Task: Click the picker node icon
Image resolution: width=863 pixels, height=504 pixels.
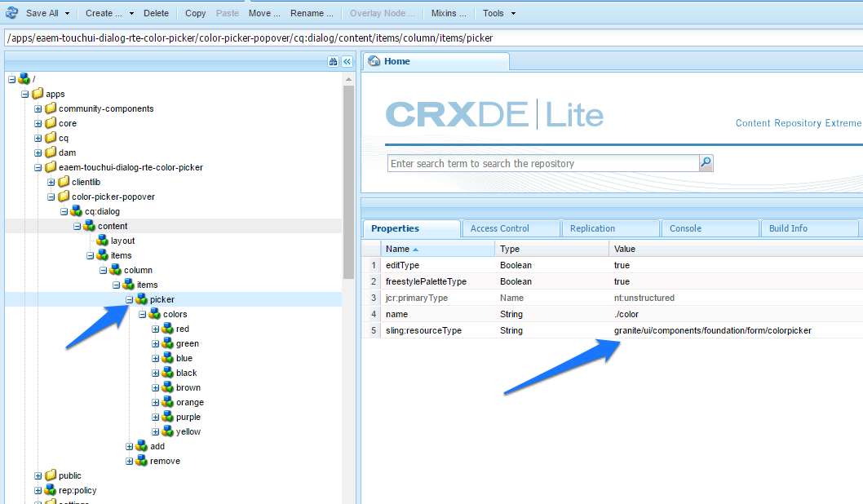Action: 142,298
